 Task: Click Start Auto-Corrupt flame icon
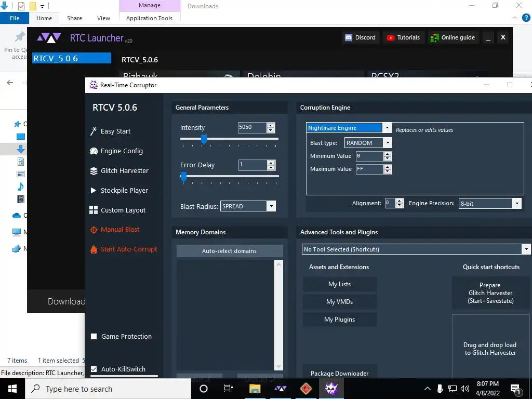point(94,249)
